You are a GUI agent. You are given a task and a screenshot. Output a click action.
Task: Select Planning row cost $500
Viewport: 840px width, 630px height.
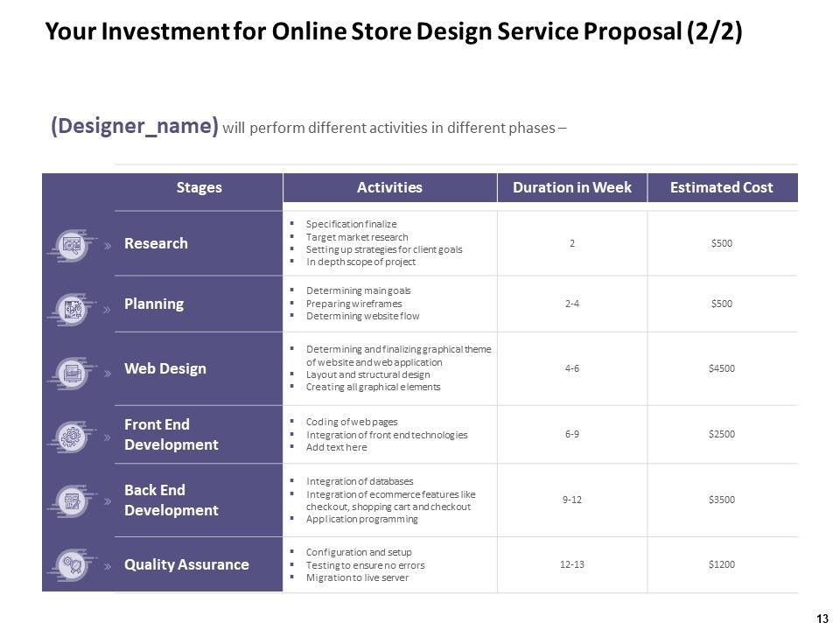click(722, 304)
